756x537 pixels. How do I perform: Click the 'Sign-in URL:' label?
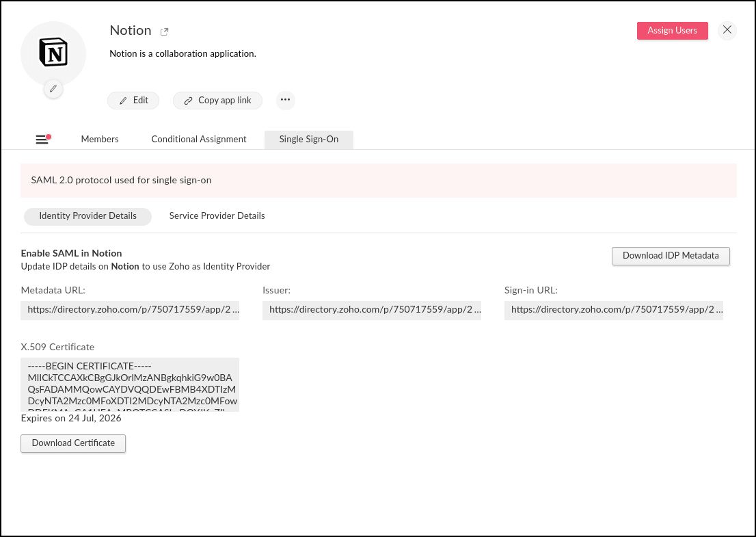[x=531, y=291]
